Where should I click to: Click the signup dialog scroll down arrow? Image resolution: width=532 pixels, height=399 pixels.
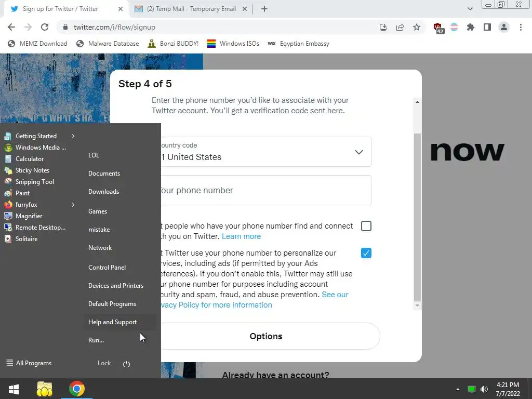tap(417, 305)
